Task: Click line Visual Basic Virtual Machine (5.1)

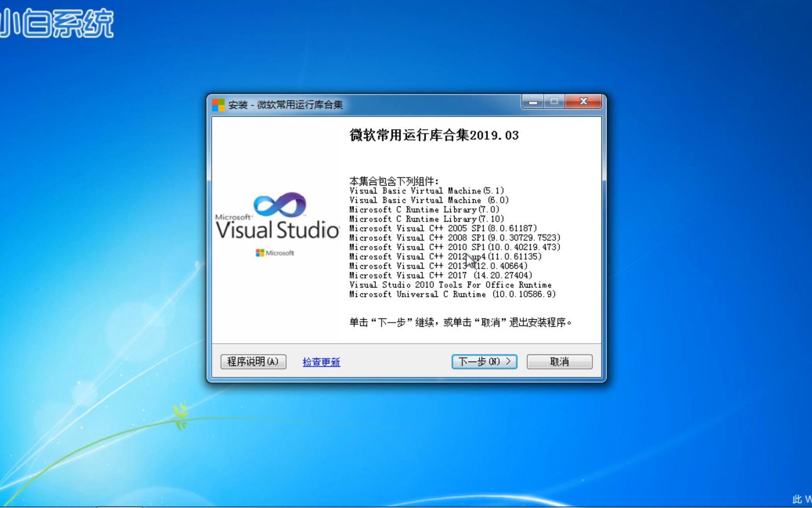Action: pos(427,191)
